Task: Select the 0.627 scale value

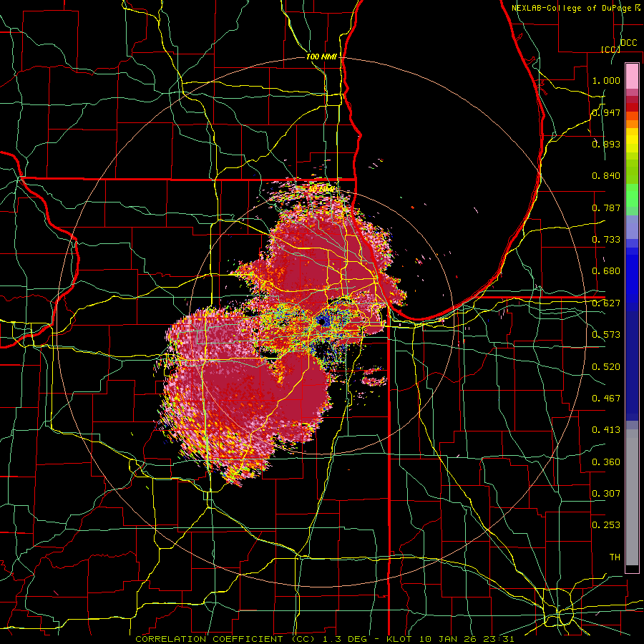Action: coord(606,303)
